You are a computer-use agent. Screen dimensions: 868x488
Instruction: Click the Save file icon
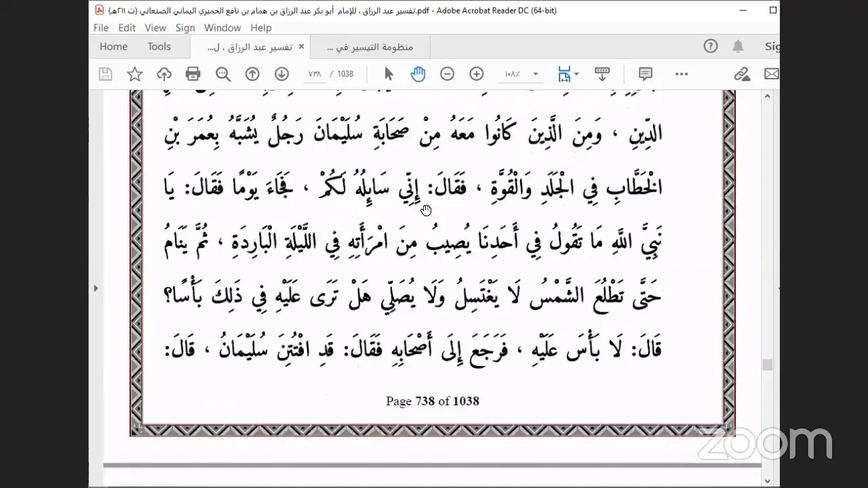pos(105,74)
